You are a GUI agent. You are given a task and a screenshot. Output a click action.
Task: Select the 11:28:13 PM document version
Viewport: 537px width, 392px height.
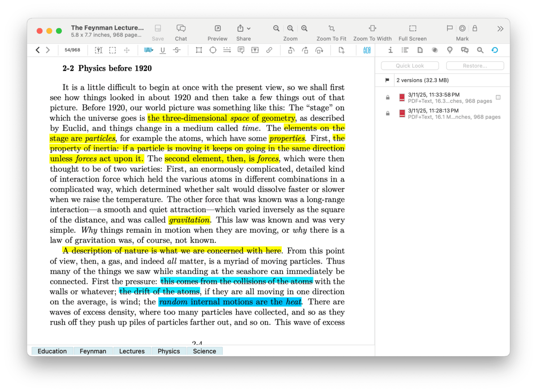coord(450,114)
